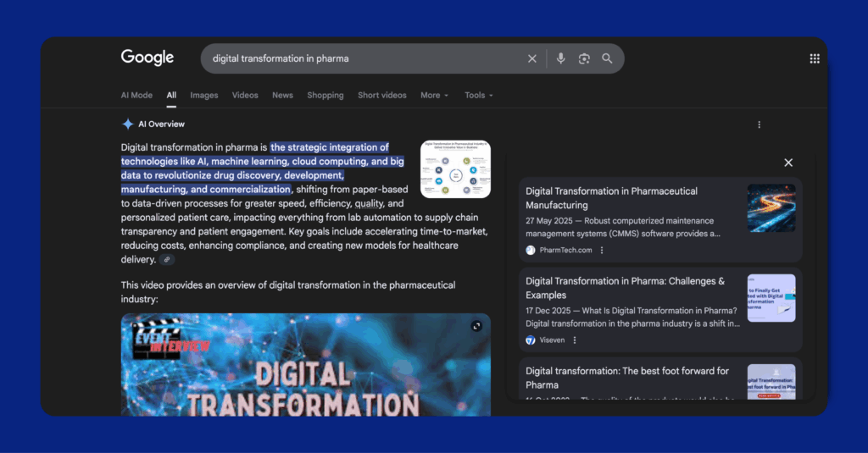This screenshot has width=868, height=453.
Task: Click the Viseven source name
Action: point(552,340)
